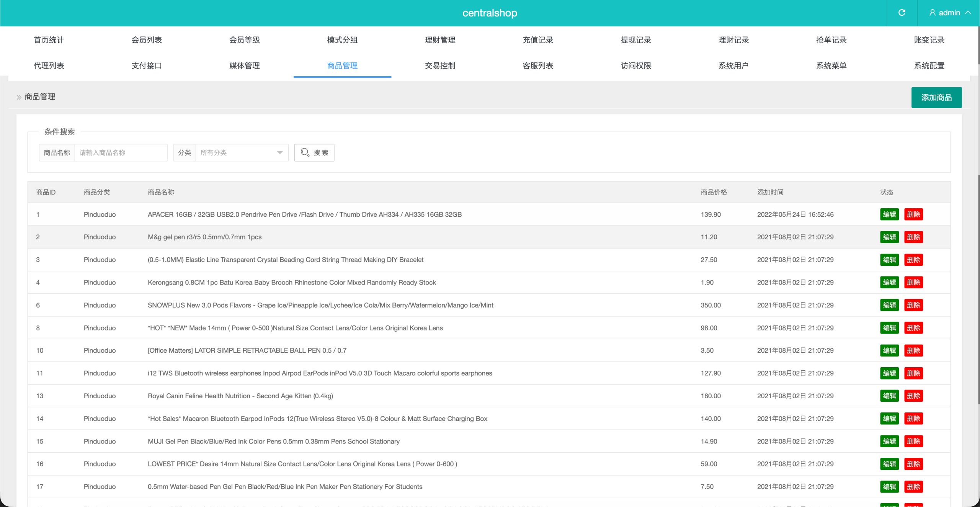
Task: Click the refresh icon in header
Action: [902, 13]
